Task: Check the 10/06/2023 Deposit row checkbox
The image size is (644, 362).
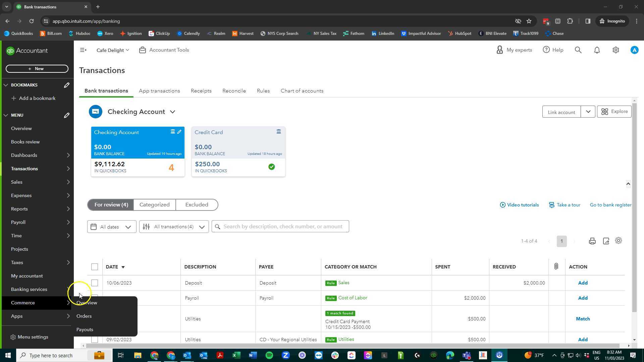Action: tap(95, 283)
